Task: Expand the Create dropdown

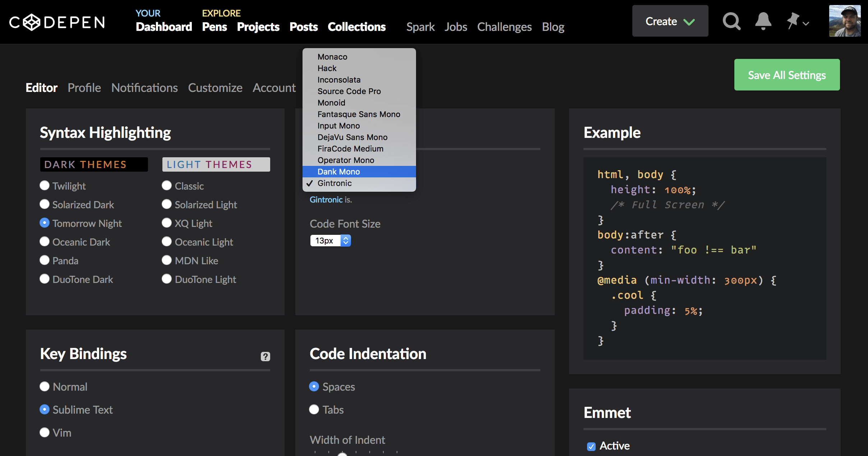Action: pos(670,21)
